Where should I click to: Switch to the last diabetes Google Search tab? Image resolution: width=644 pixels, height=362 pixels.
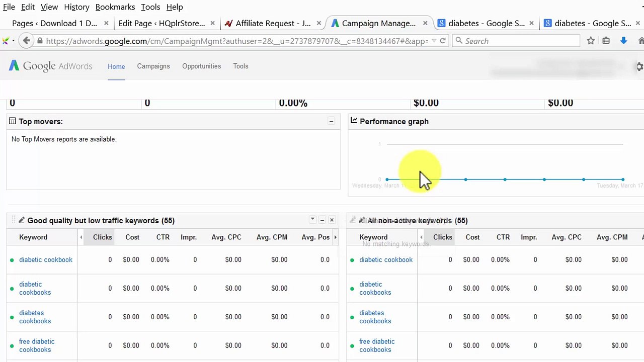click(592, 23)
